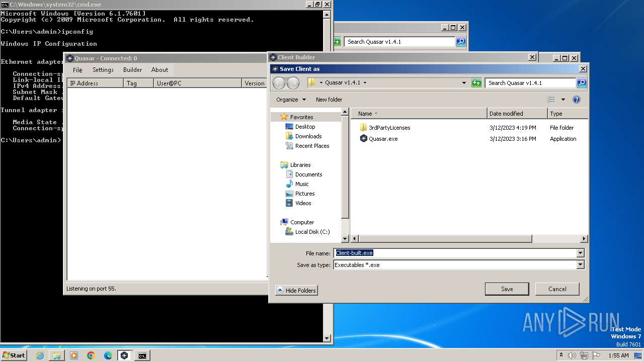This screenshot has width=644, height=362.
Task: Click User@PC column header in Quasar
Action: [x=198, y=83]
